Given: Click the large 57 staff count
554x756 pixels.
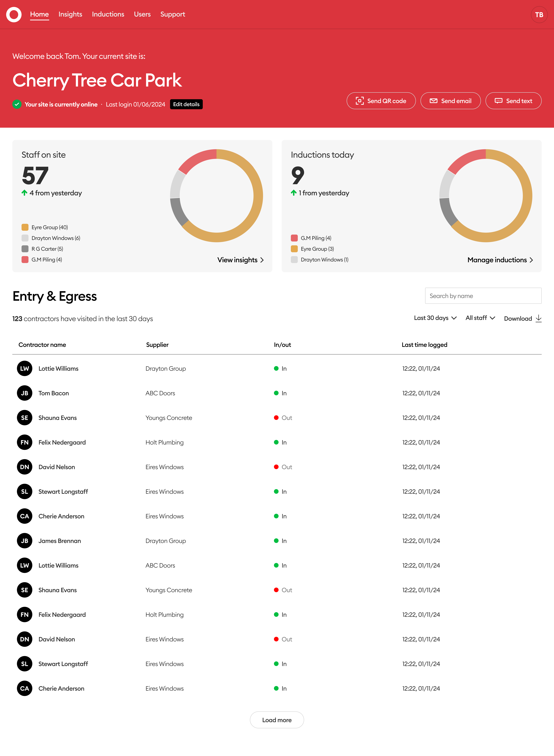Looking at the screenshot, I should point(35,176).
